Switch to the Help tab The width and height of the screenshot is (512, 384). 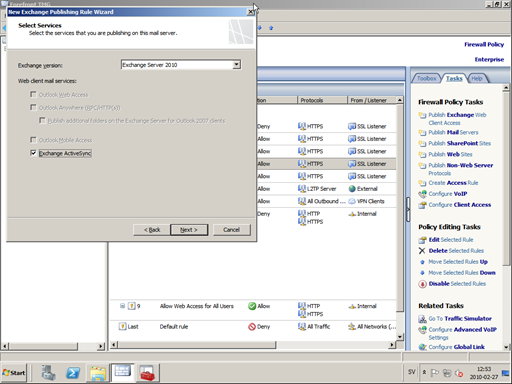coord(477,78)
